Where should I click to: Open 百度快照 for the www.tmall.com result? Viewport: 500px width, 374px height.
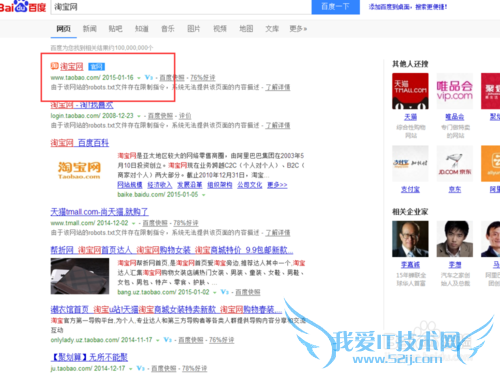click(x=155, y=223)
